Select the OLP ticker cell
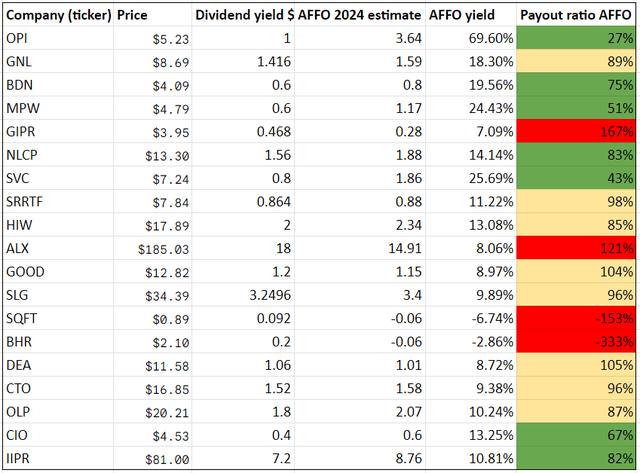This screenshot has width=640, height=473. [x=58, y=412]
